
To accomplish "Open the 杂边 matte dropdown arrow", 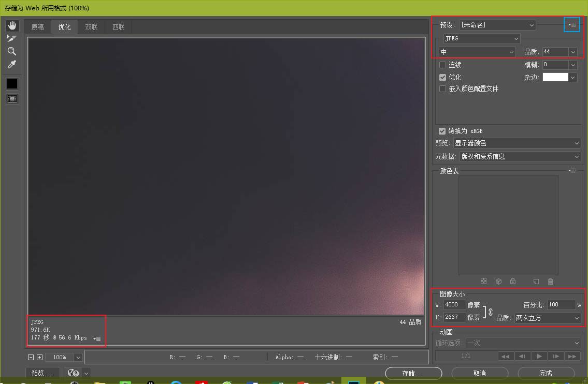I will [572, 78].
